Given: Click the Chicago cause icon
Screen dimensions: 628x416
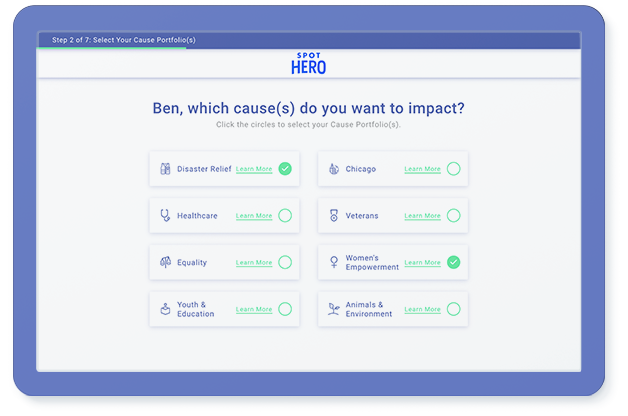Looking at the screenshot, I should coord(334,169).
